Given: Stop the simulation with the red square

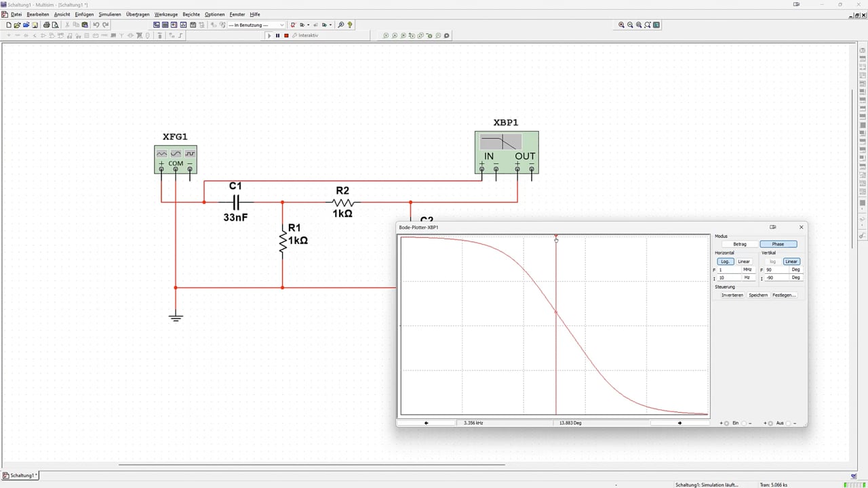Looking at the screenshot, I should [286, 35].
